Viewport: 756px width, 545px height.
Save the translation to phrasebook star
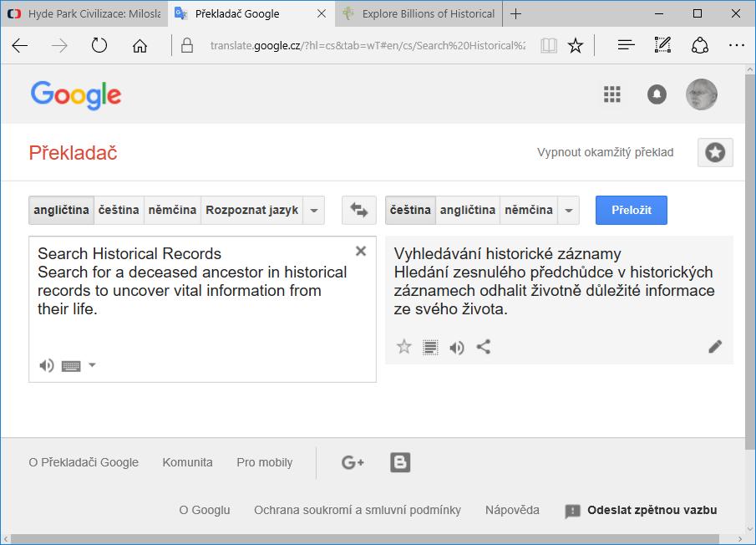coord(404,347)
